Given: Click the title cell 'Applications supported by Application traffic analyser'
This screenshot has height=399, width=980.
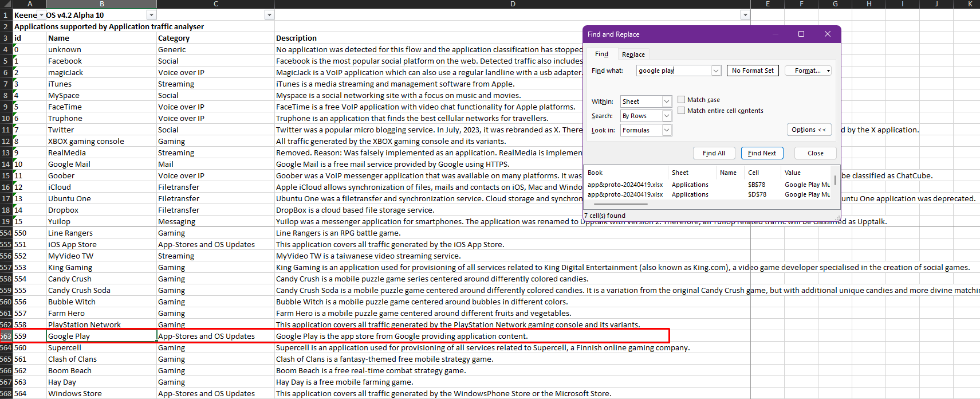Looking at the screenshot, I should tap(109, 26).
